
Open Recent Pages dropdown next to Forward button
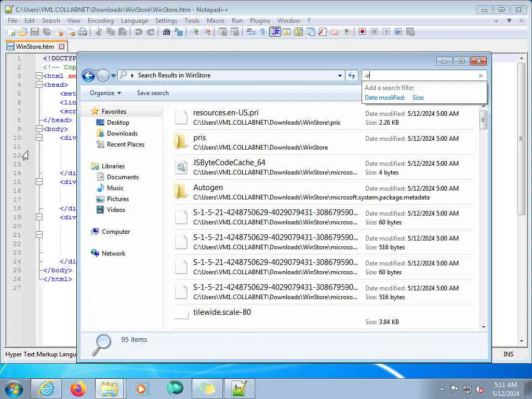[x=113, y=76]
